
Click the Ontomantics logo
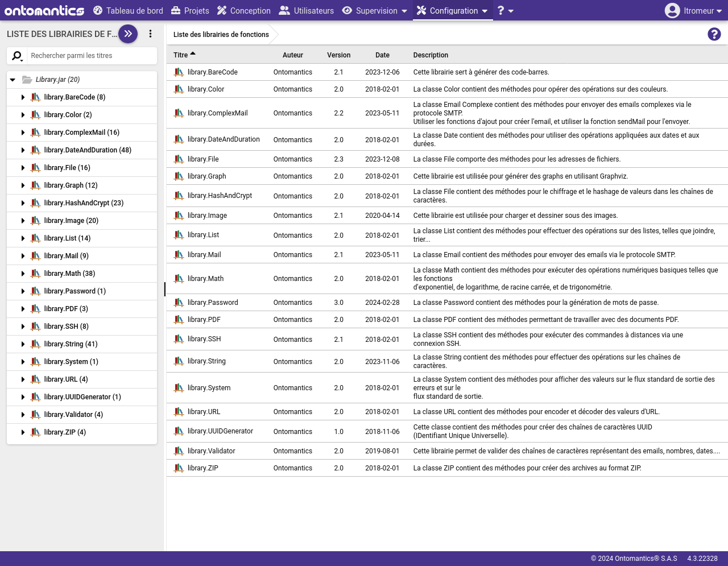44,10
